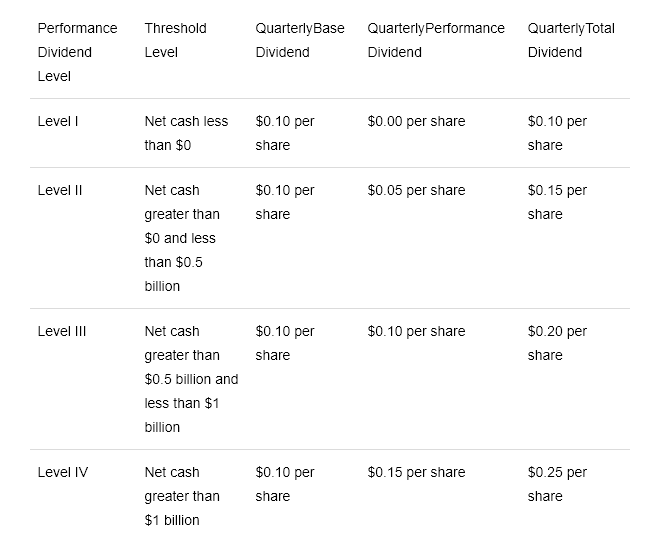Click the $0.25 per share total dividend
The width and height of the screenshot is (671, 557).
tap(557, 484)
